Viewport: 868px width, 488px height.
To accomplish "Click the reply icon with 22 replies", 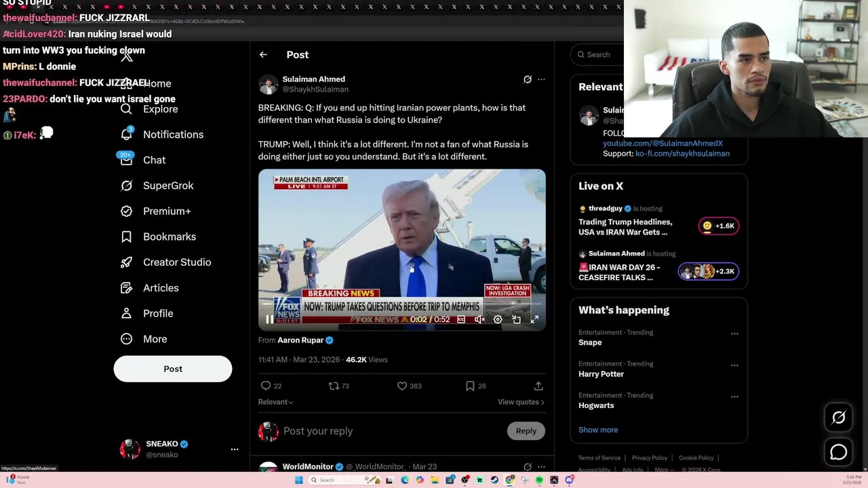I will tap(266, 386).
